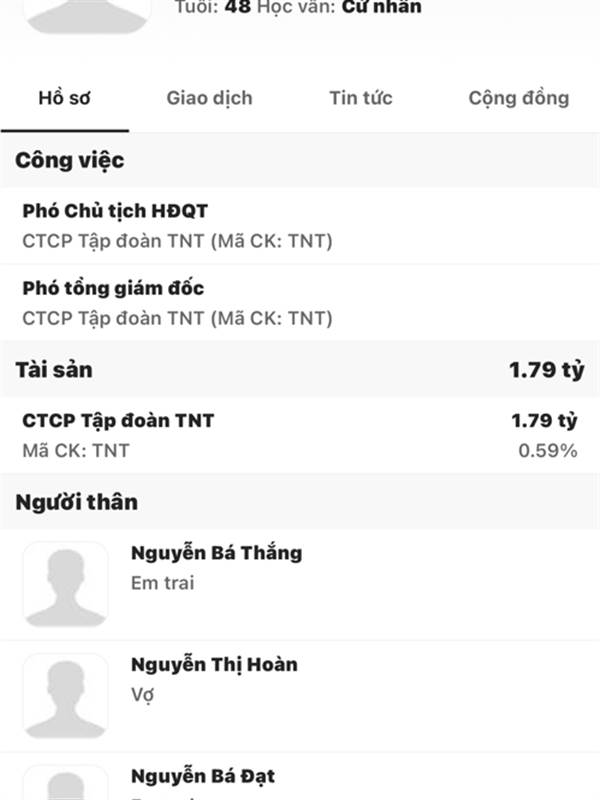Image resolution: width=600 pixels, height=800 pixels.
Task: Open the Tin tức tab
Action: pos(361,97)
